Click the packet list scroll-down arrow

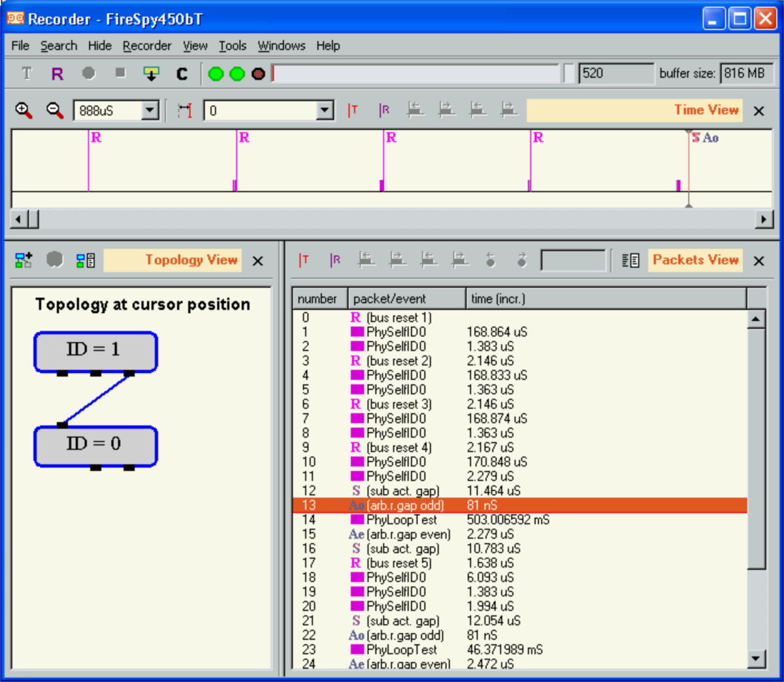point(756,658)
